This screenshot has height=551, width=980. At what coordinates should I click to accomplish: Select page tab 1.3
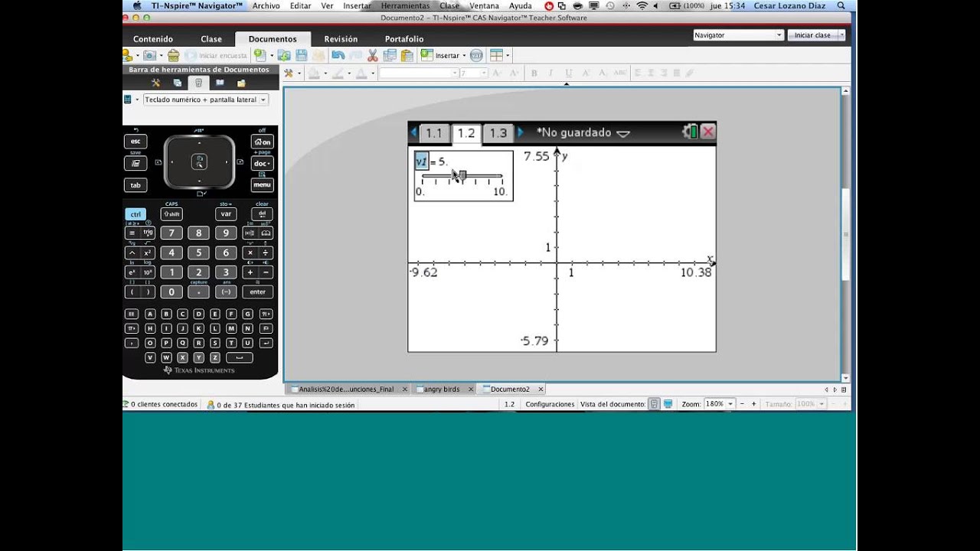[x=498, y=132]
